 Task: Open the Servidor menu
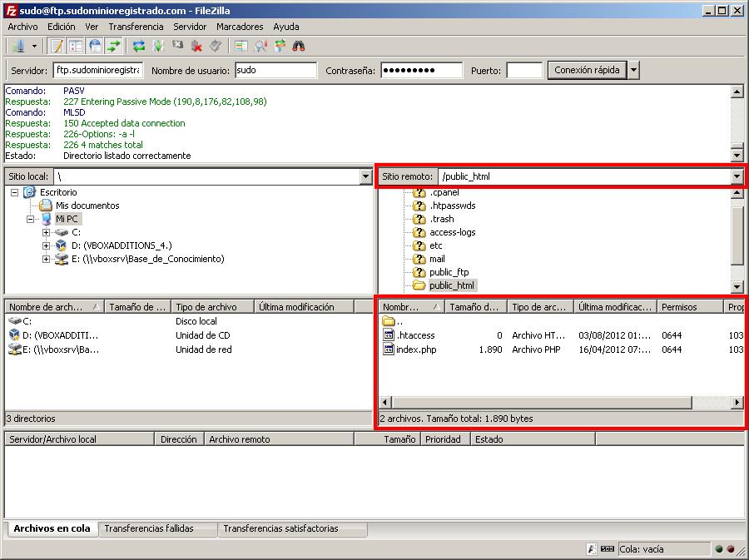tap(190, 27)
